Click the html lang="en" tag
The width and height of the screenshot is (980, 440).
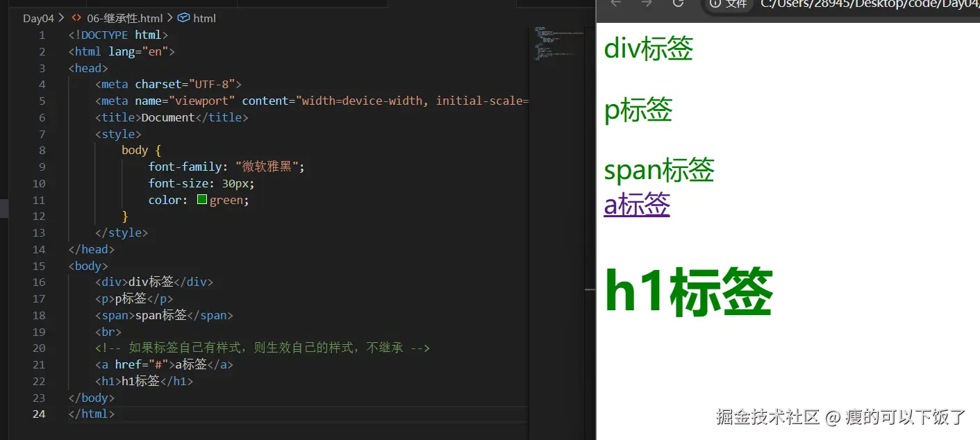122,51
